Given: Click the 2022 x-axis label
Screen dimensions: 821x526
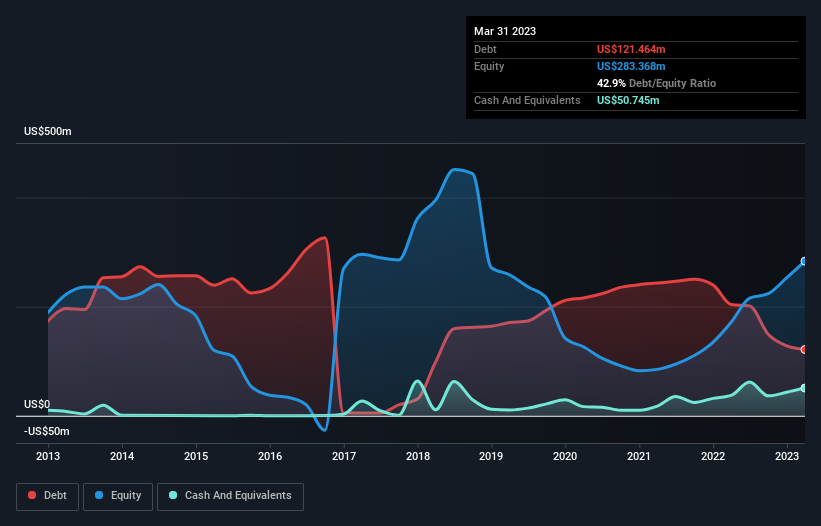Looking at the screenshot, I should coord(713,456).
